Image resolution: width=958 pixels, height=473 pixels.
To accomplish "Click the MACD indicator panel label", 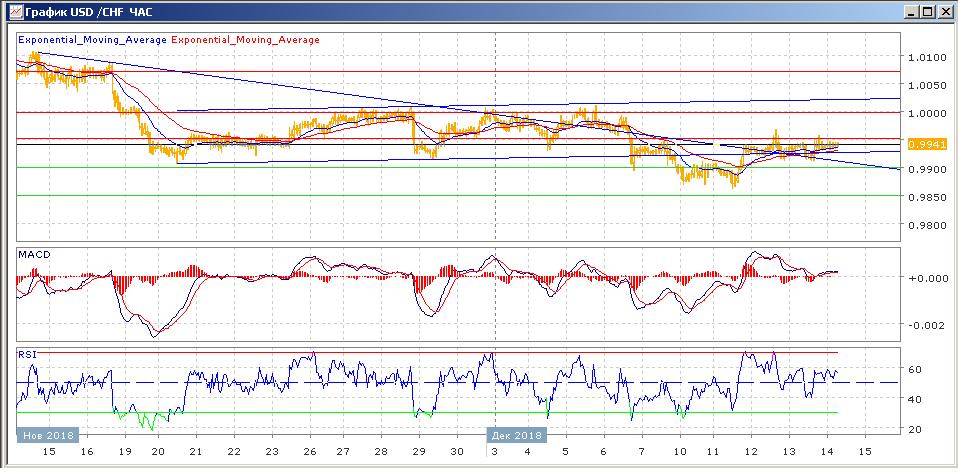I will (35, 254).
